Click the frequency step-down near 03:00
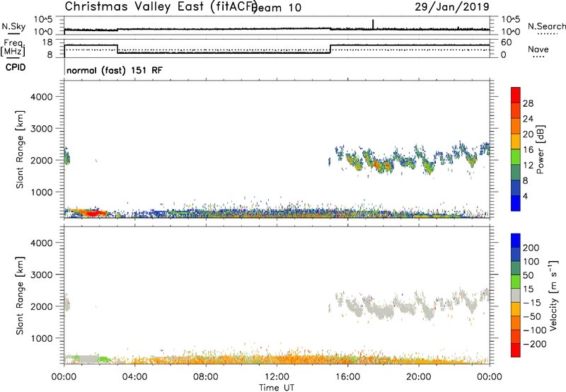Screen dimensions: 566x392 tap(117, 49)
